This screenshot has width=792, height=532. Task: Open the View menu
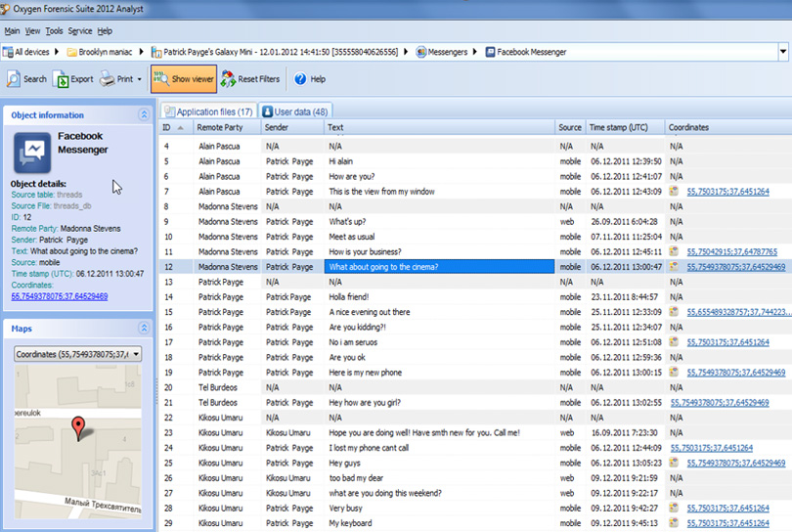[32, 31]
